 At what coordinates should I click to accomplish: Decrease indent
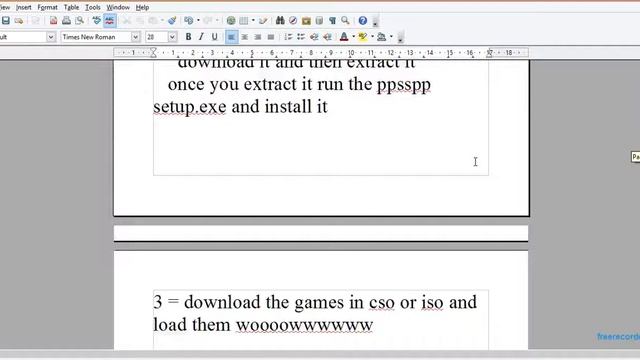[314, 37]
